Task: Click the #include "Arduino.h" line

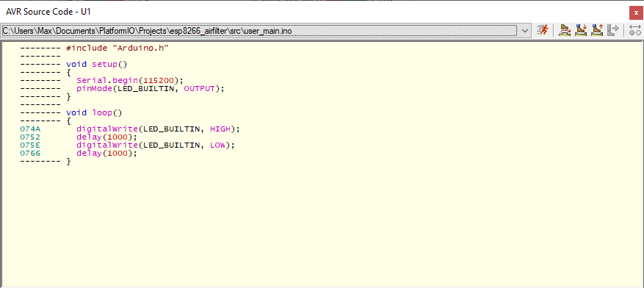Action: (x=117, y=48)
